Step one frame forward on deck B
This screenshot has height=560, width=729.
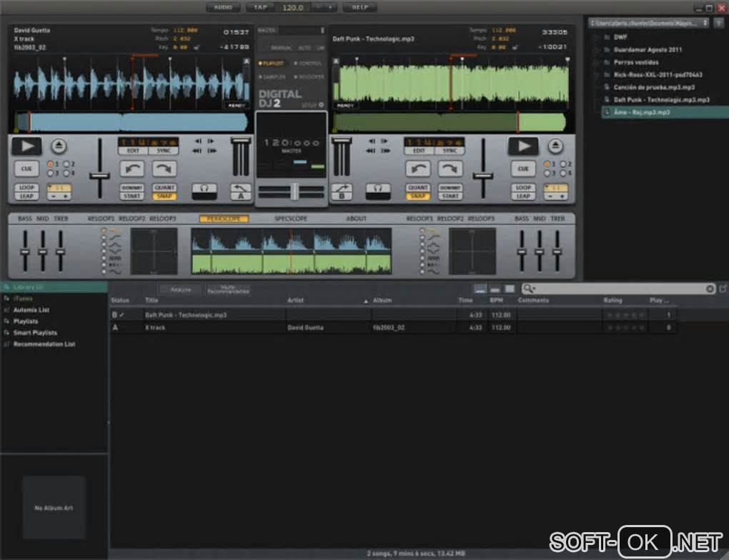pos(385,141)
